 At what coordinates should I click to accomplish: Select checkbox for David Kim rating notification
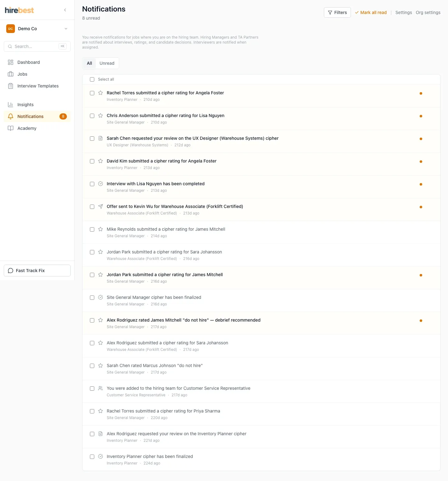(92, 161)
